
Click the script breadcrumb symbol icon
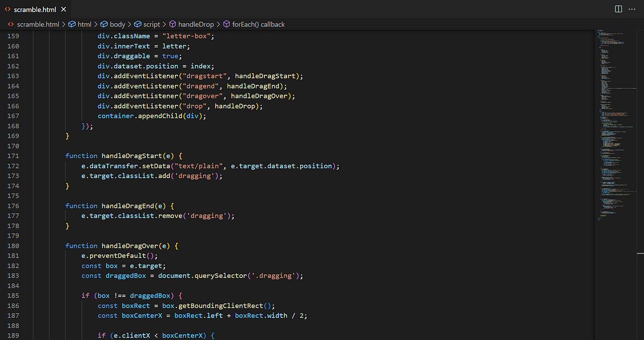(x=137, y=24)
